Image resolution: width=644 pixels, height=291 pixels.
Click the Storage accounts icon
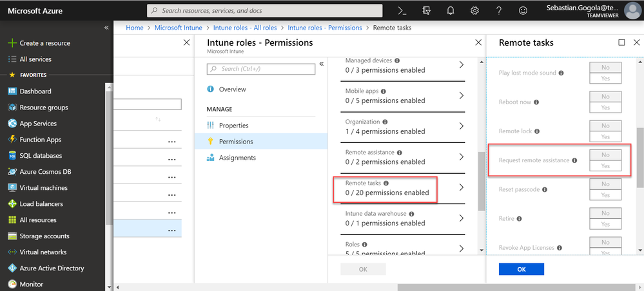click(x=12, y=236)
